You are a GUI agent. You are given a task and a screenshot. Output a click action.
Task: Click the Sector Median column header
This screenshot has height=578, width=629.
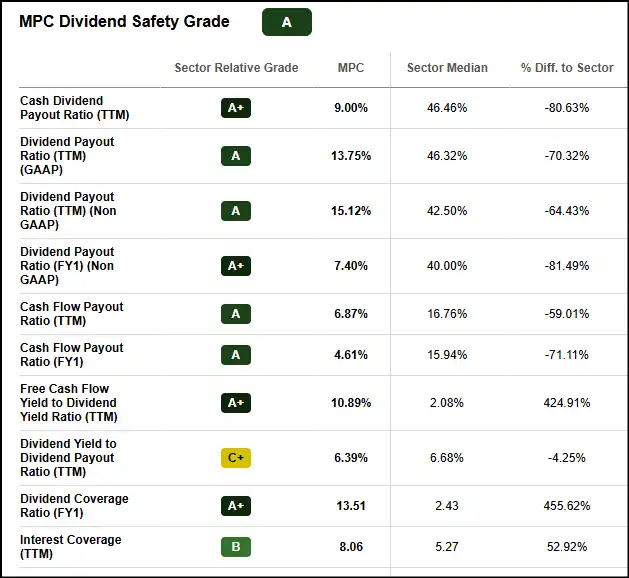pyautogui.click(x=447, y=68)
